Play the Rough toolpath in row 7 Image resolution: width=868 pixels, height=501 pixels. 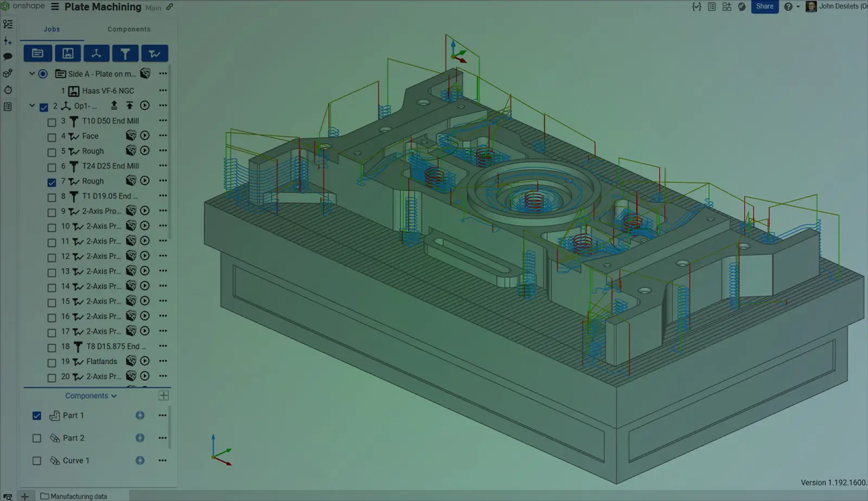coord(145,180)
